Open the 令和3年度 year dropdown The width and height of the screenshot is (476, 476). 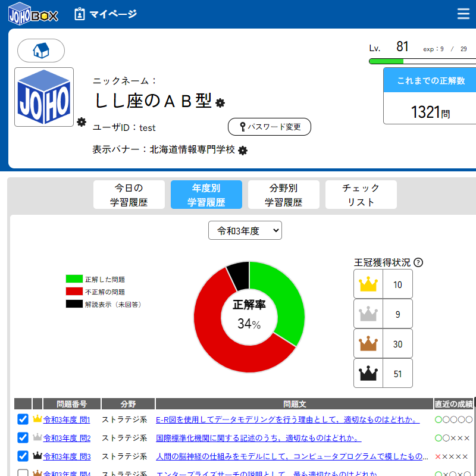pyautogui.click(x=245, y=230)
